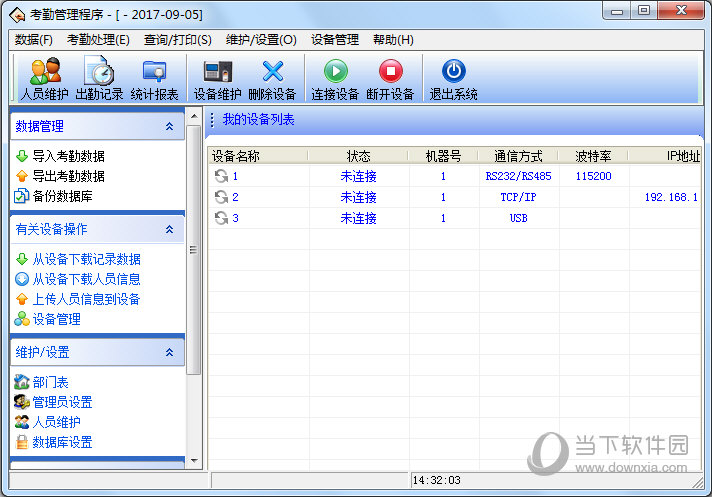The image size is (712, 497).
Task: Click 115200 baud rate cell
Action: click(x=593, y=176)
